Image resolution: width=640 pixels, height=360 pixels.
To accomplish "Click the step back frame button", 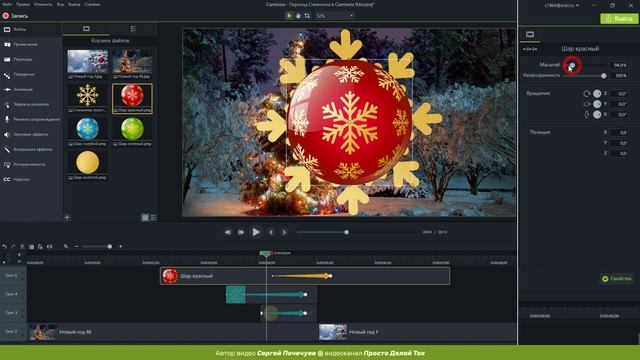I will point(228,232).
